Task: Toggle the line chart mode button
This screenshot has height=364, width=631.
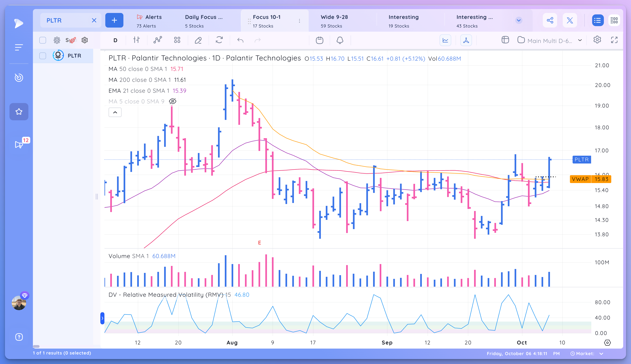Action: pos(445,40)
